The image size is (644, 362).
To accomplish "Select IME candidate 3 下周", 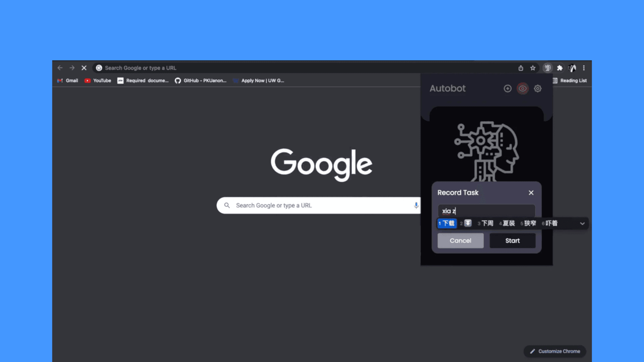I will point(486,223).
